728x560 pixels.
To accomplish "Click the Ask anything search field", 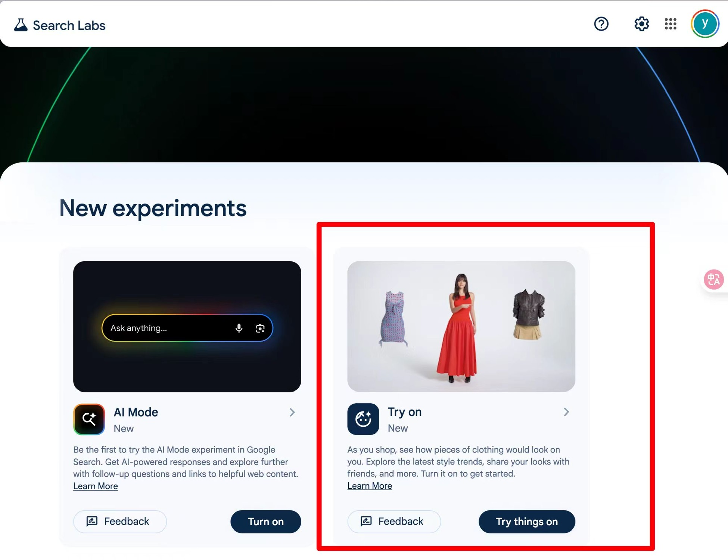I will pyautogui.click(x=187, y=328).
